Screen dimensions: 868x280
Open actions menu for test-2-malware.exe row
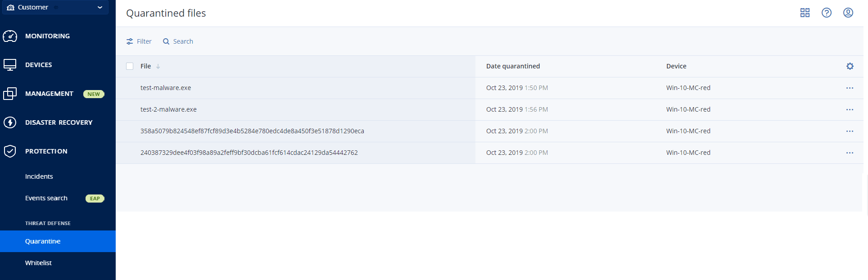[x=850, y=109]
